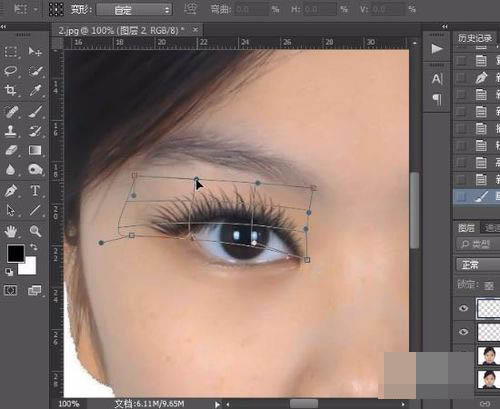This screenshot has width=500, height=409.
Task: Click the black foreground color swatch
Action: (x=15, y=253)
